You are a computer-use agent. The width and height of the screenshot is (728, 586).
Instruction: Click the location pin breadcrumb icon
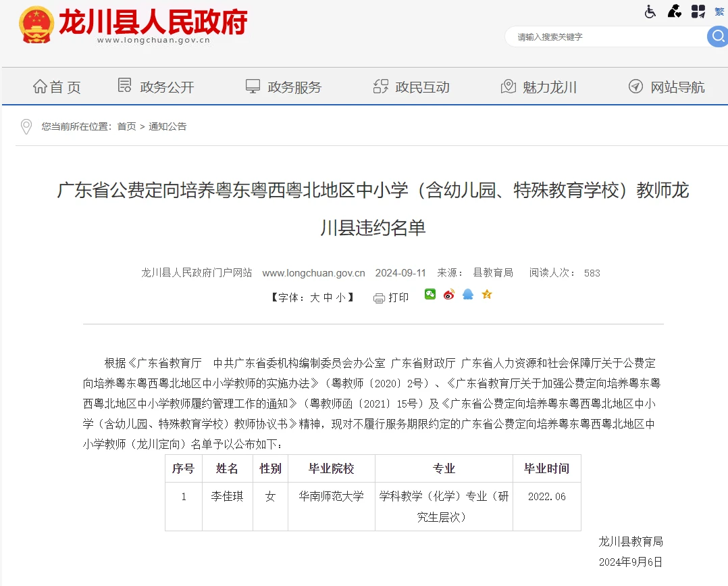(26, 126)
